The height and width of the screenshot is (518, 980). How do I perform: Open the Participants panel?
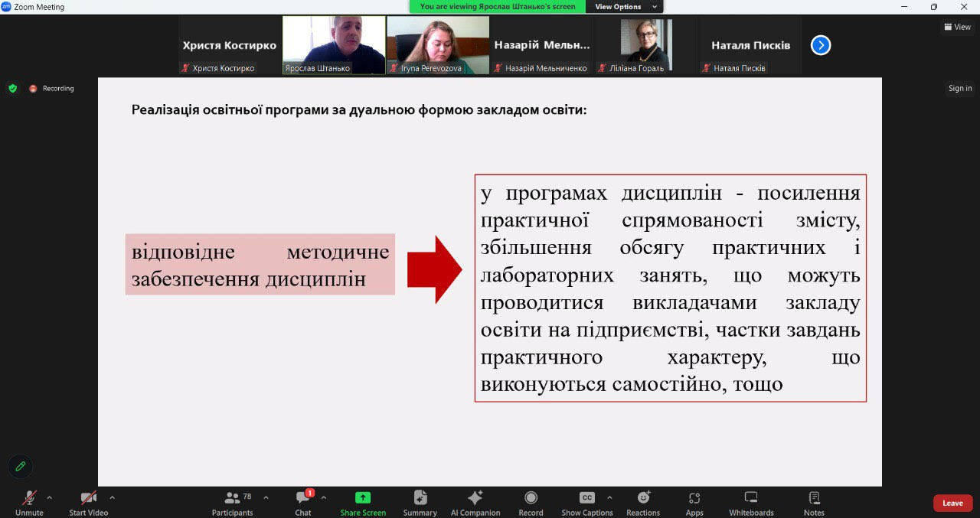click(x=232, y=502)
